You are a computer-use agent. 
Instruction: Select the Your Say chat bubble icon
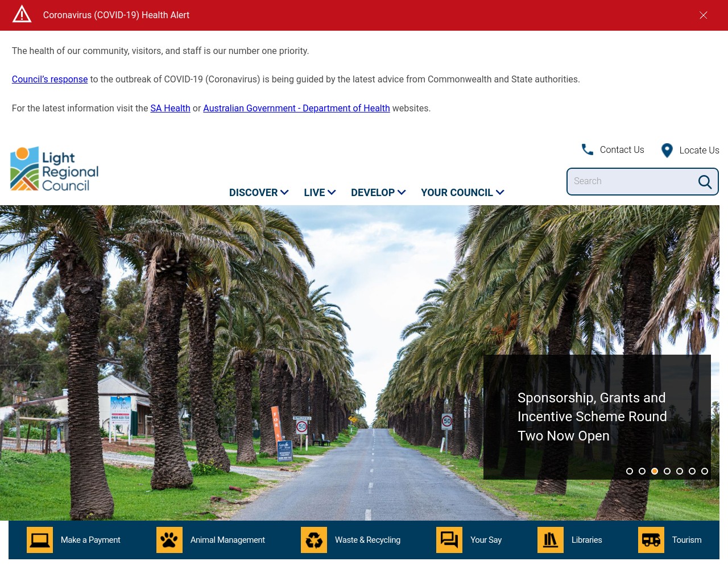tap(449, 540)
